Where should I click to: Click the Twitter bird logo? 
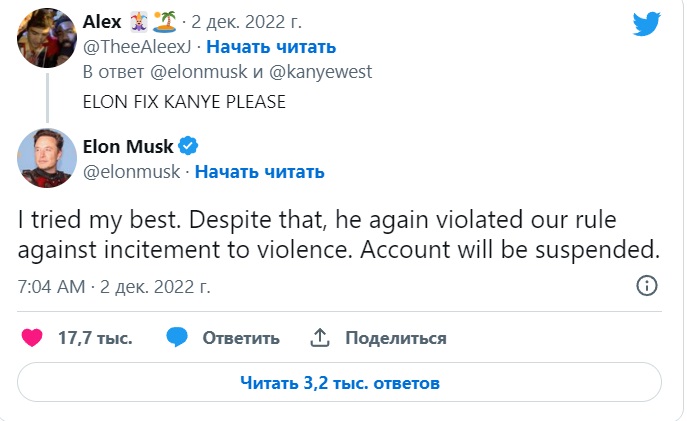(648, 27)
